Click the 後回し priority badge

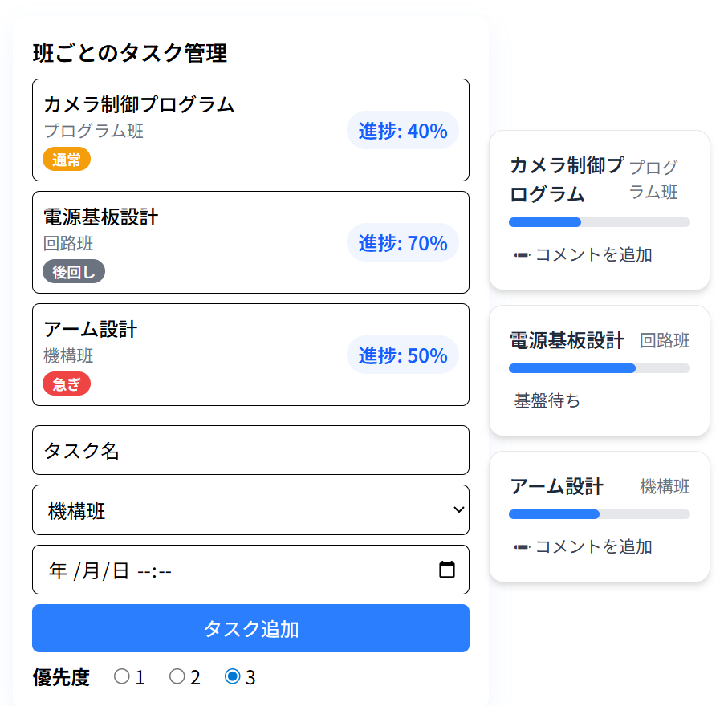(x=73, y=272)
